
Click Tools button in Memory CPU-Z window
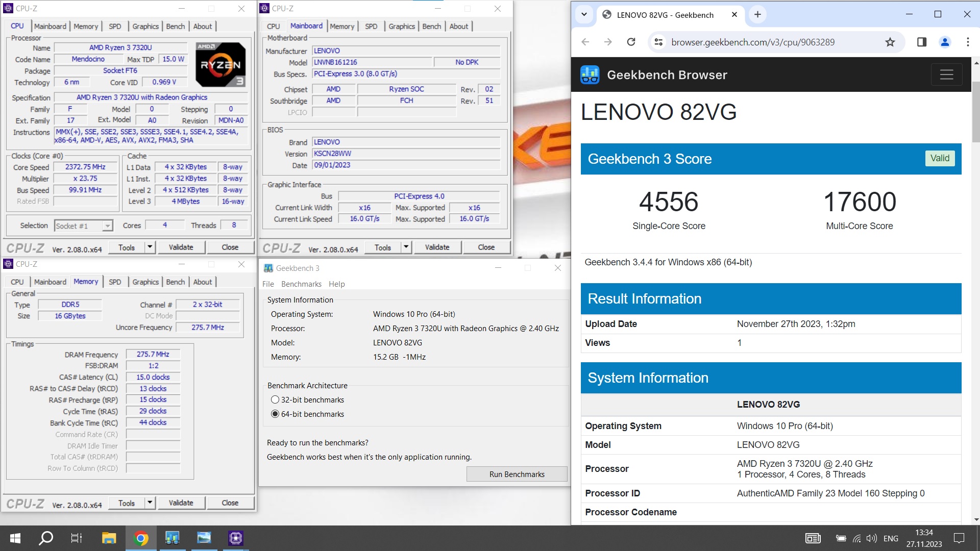[127, 503]
